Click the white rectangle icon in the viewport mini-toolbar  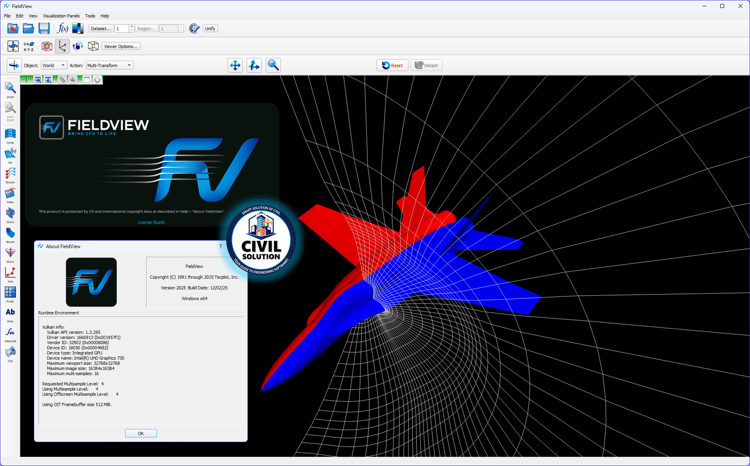coord(87,80)
